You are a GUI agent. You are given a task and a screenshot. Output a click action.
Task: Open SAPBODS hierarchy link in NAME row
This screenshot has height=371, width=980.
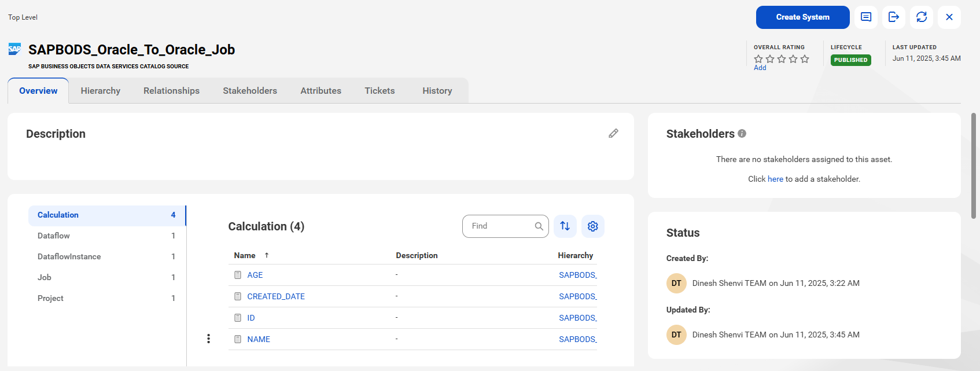[x=578, y=339]
